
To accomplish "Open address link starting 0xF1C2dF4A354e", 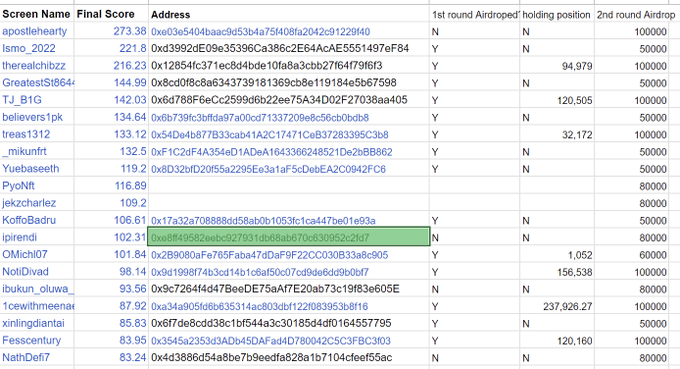I will (x=271, y=152).
